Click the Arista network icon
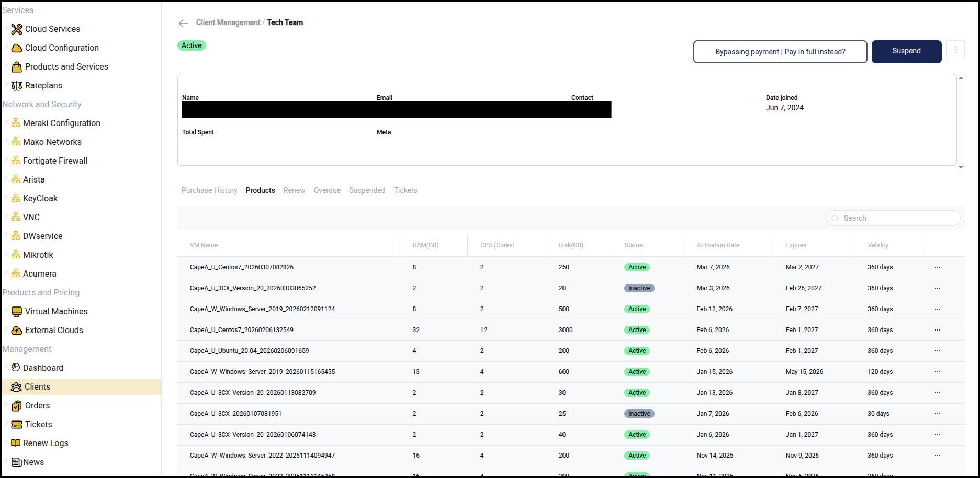The image size is (980, 478). point(16,179)
